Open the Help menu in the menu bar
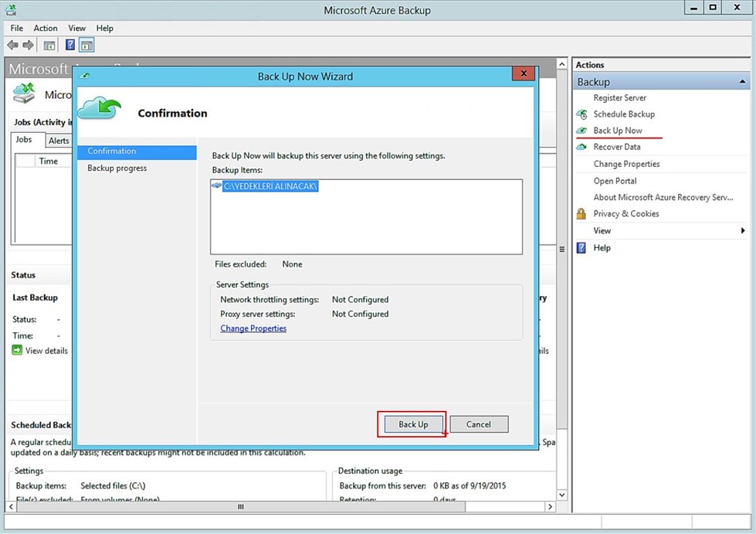This screenshot has width=756, height=534. point(104,28)
